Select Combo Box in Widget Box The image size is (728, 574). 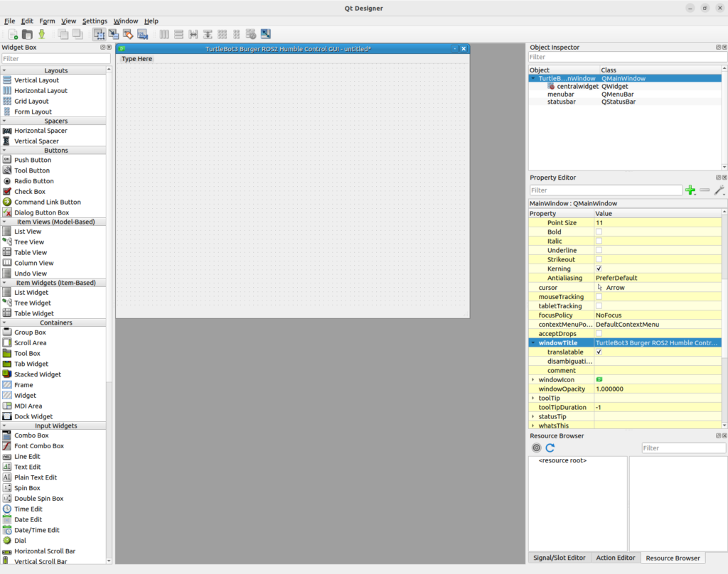31,435
